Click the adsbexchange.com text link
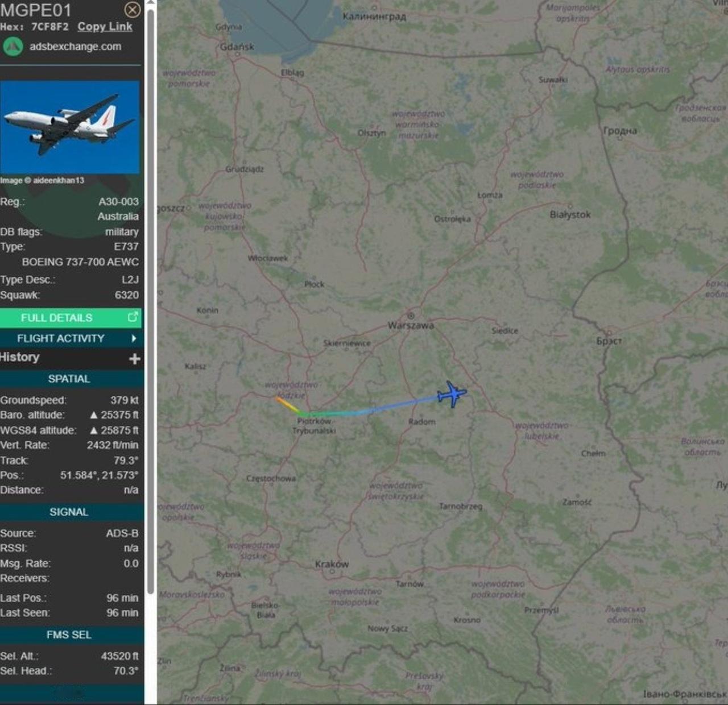The image size is (728, 705). click(76, 47)
